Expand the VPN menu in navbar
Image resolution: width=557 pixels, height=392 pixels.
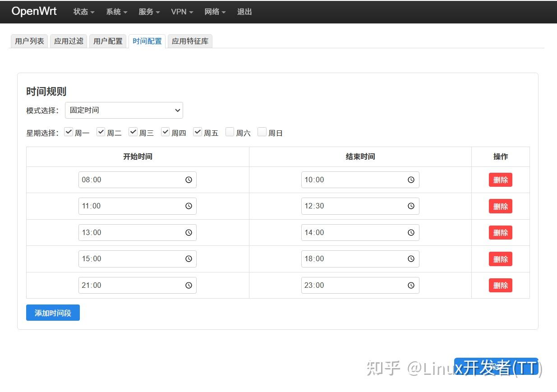tap(182, 12)
